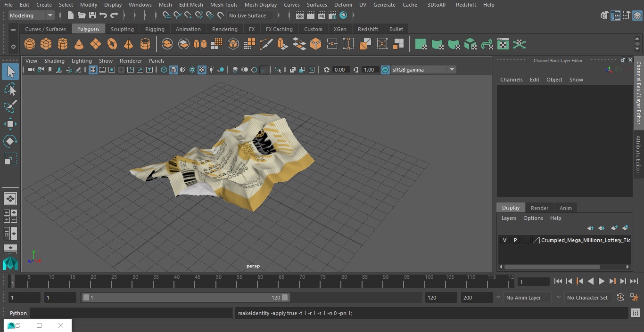Click the time range slider bar
The image size is (644, 332).
pyautogui.click(x=185, y=298)
